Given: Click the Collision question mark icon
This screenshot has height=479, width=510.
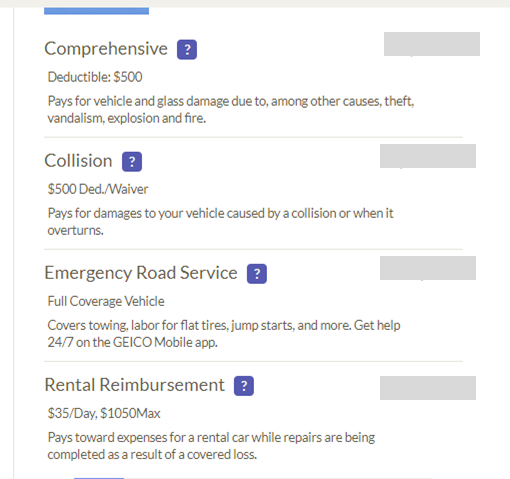Looking at the screenshot, I should click(x=132, y=162).
